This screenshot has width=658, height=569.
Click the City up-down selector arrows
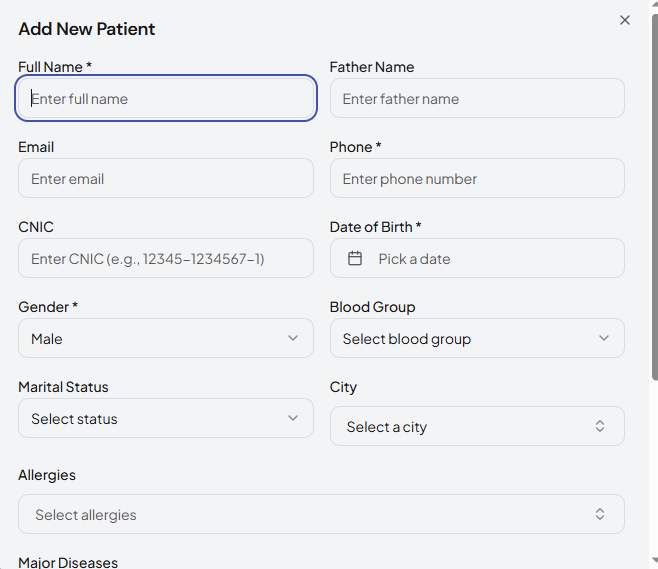point(600,426)
